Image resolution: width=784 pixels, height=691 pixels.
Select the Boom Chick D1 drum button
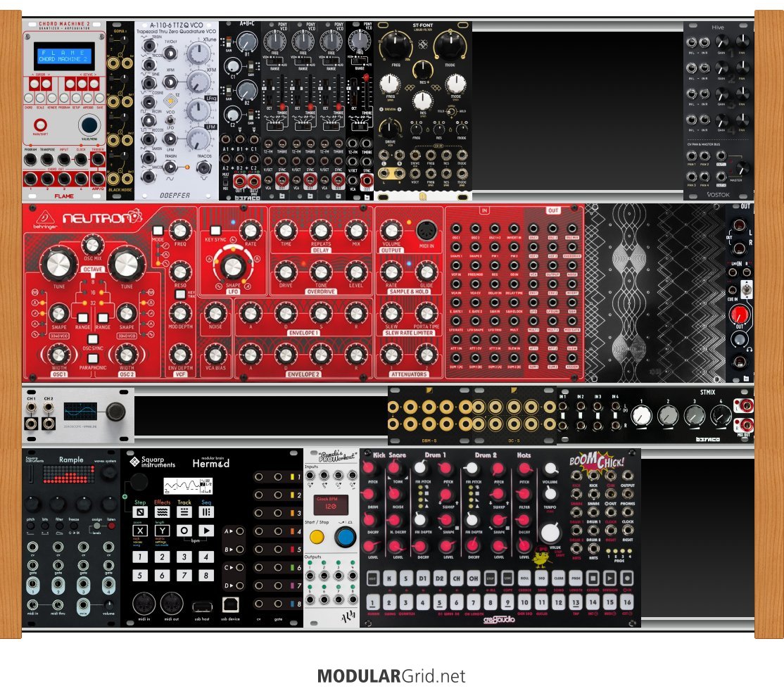click(x=423, y=578)
